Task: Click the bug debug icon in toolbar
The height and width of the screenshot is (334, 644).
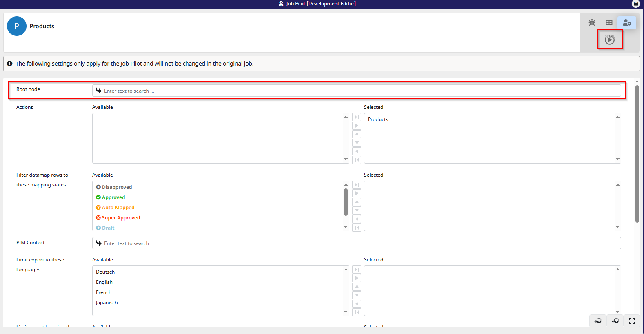Action: (592, 23)
